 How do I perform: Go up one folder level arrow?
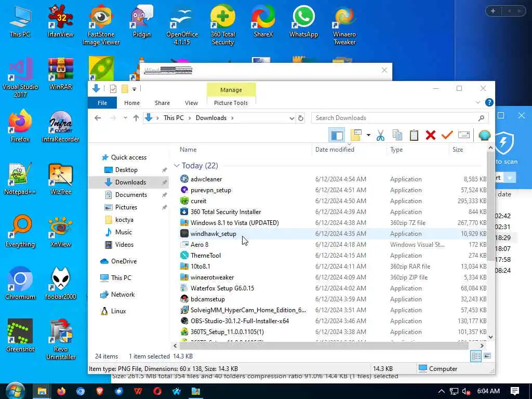coord(136,118)
